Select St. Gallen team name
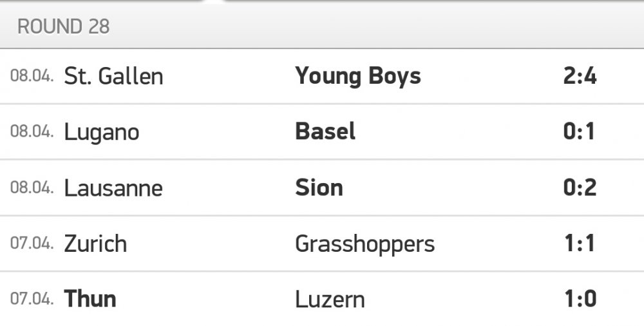The height and width of the screenshot is (326, 644). pos(114,77)
